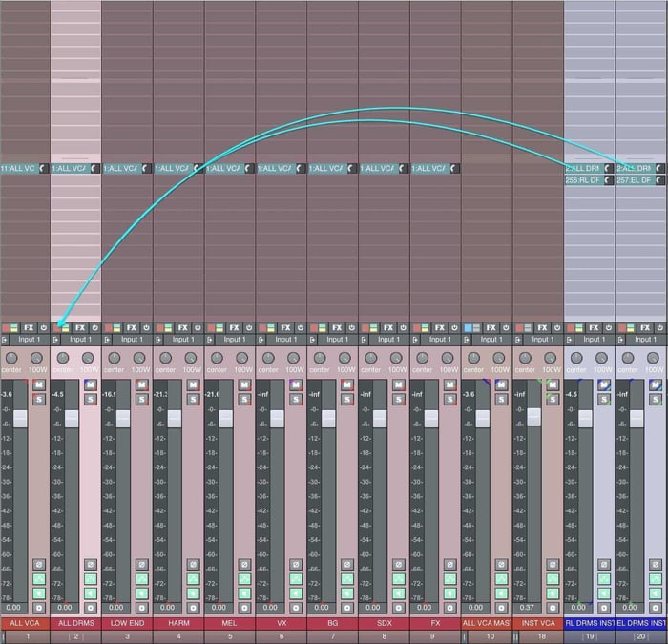
Task: Click the 256:RL DF send on RL DRMS INST
Action: pyautogui.click(x=584, y=180)
